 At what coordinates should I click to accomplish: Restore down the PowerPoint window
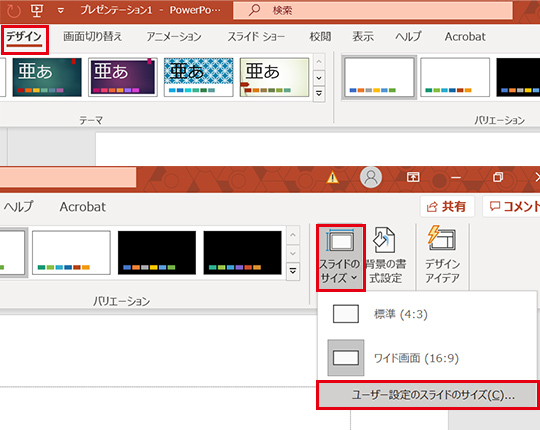(498, 177)
